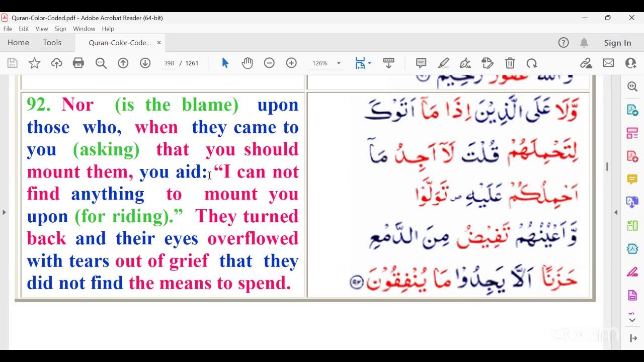The height and width of the screenshot is (362, 644).
Task: Activate the Hand pan tool
Action: click(x=247, y=63)
